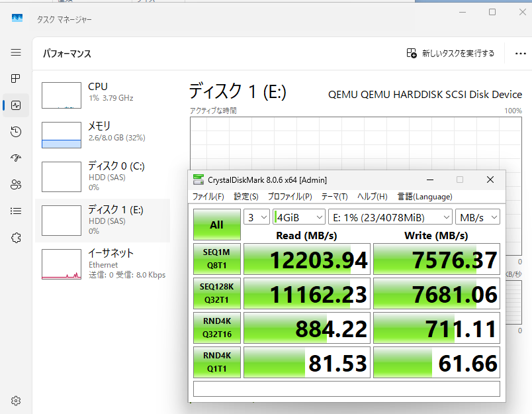532x414 pixels.
Task: Expand the E: drive selection dropdown
Action: click(390, 217)
